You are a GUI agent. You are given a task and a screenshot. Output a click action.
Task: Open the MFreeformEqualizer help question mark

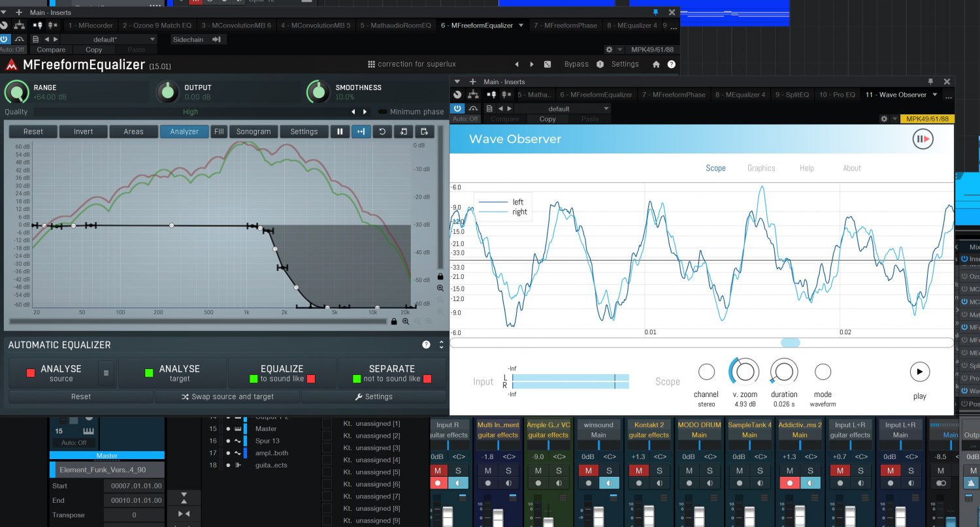click(x=670, y=64)
